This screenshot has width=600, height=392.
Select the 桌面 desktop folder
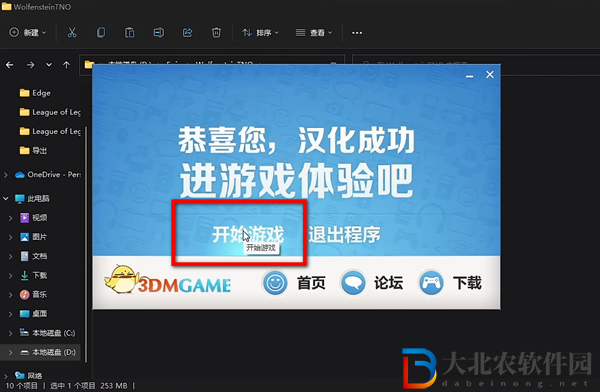pyautogui.click(x=34, y=314)
